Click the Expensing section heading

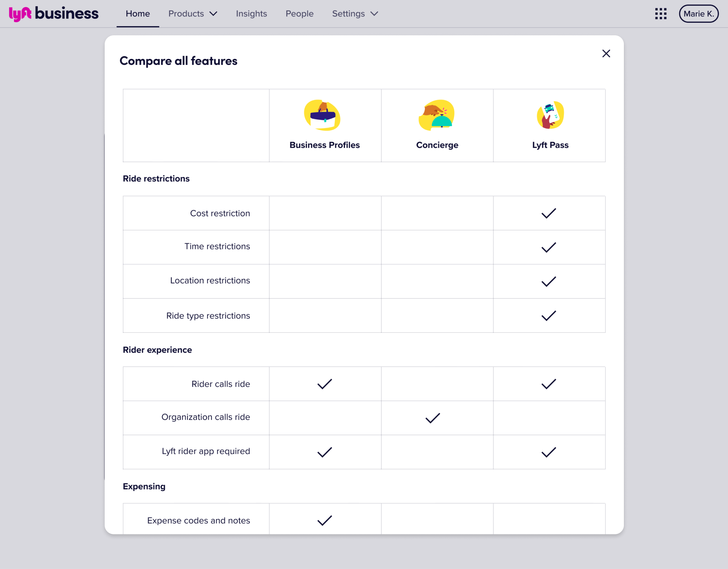[144, 487]
